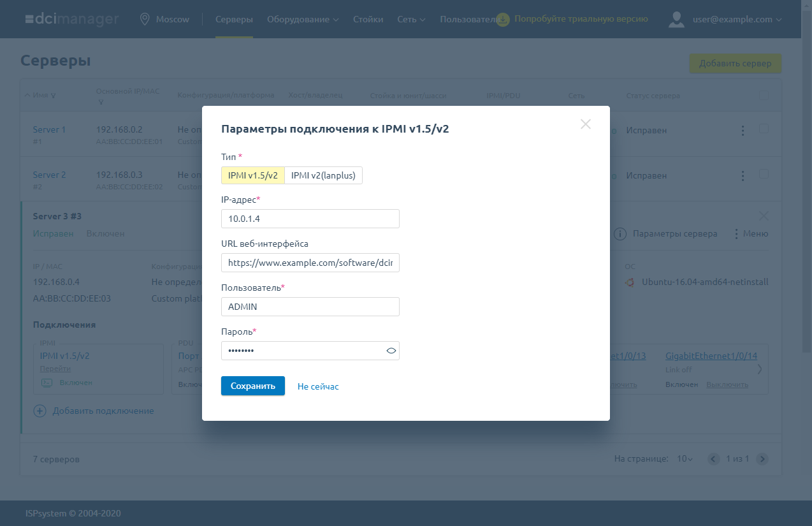Click the IPMI console terminal icon

(47, 383)
